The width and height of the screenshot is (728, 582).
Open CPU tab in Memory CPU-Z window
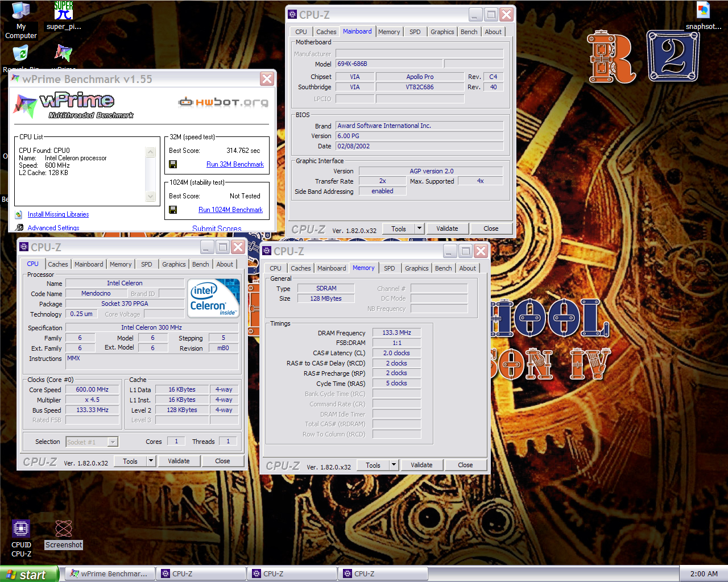275,268
